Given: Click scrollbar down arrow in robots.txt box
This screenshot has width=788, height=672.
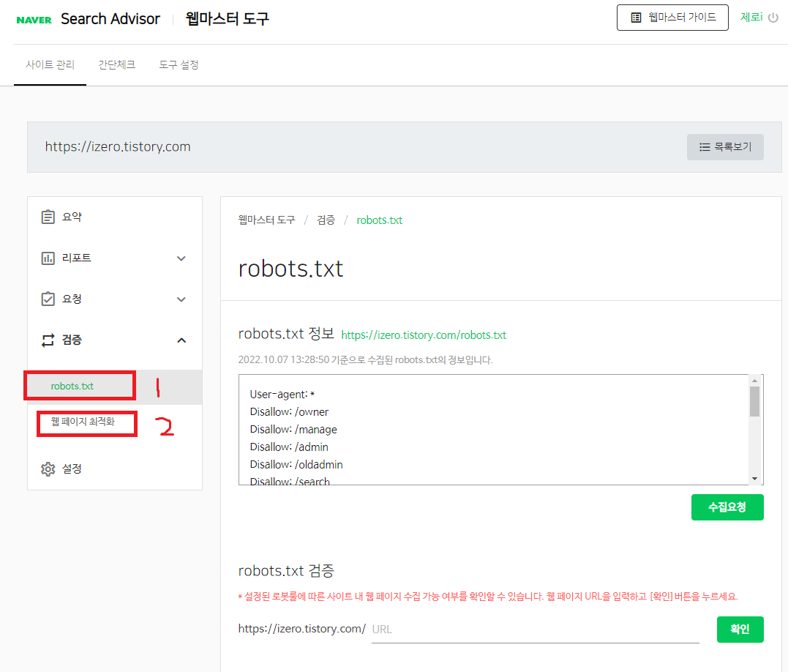Looking at the screenshot, I should pyautogui.click(x=754, y=479).
